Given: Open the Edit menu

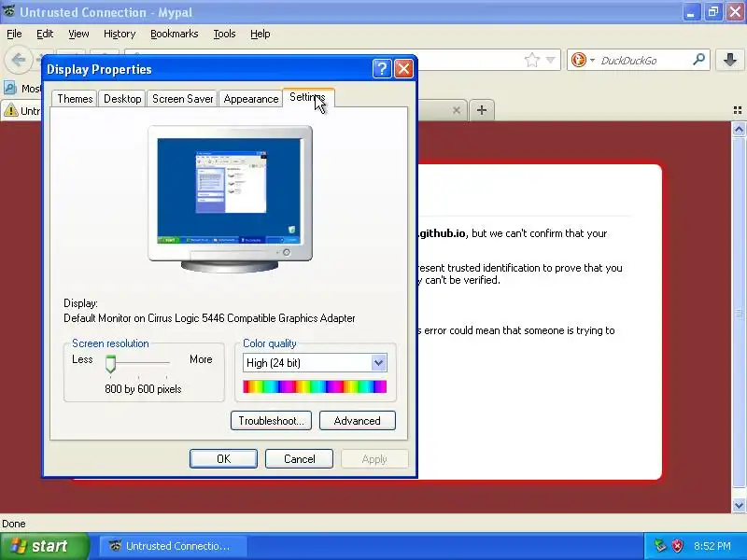Looking at the screenshot, I should click(x=45, y=34).
